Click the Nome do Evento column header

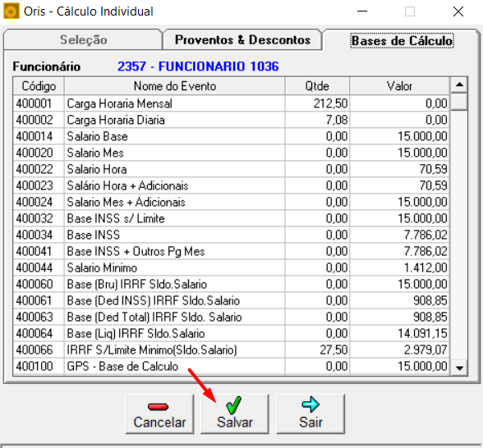pyautogui.click(x=175, y=86)
